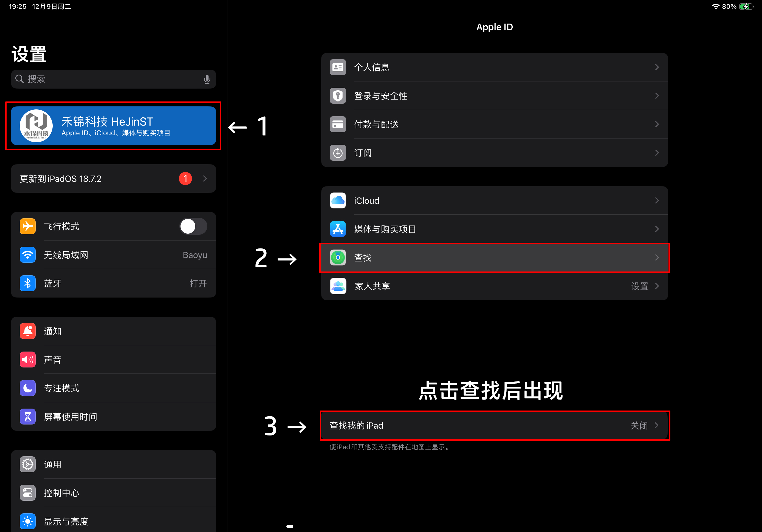Tap the Wi-Fi 无线局域网 icon
Viewport: 762px width, 532px height.
tap(27, 255)
